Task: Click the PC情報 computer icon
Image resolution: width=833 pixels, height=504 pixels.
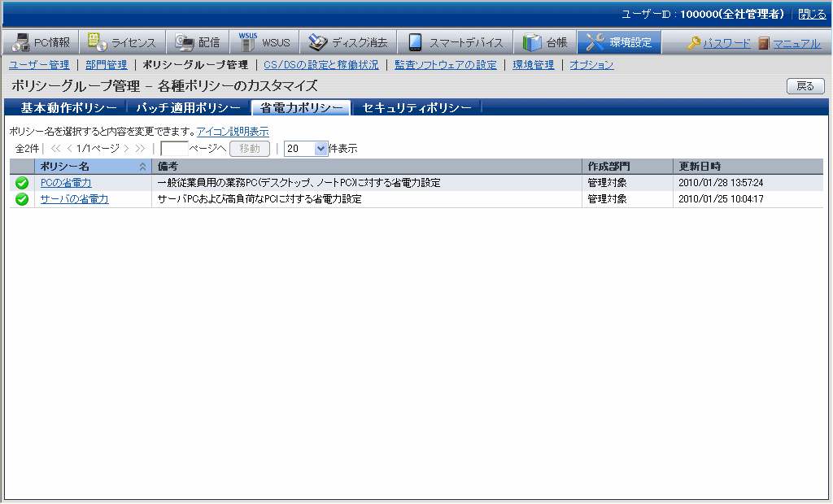Action: 20,42
